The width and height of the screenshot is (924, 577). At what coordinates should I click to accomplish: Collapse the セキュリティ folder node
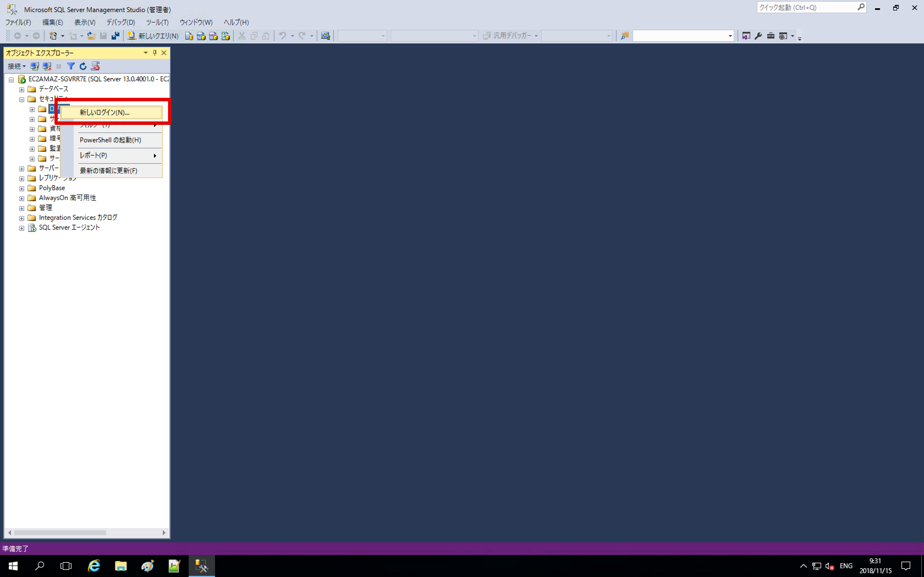(22, 99)
